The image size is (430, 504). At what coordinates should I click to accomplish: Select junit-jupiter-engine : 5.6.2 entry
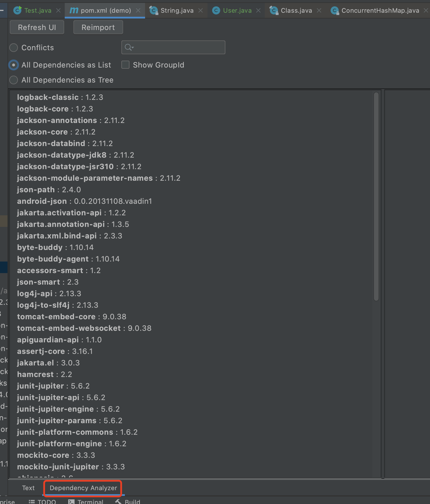[68, 409]
